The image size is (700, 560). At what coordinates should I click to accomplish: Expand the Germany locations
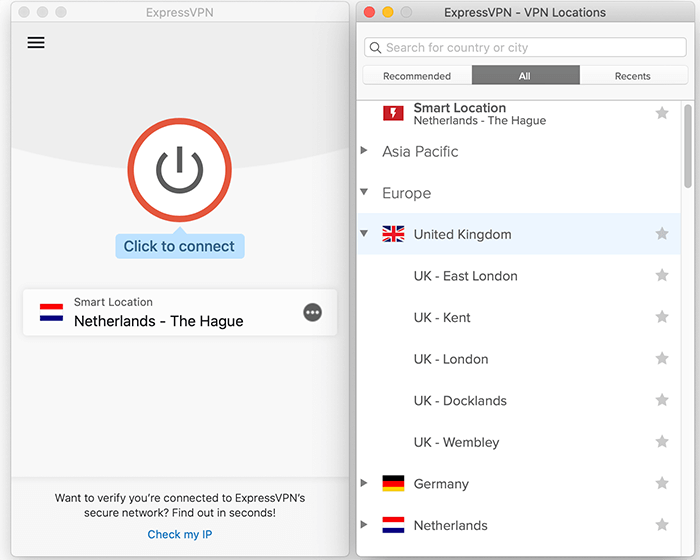(364, 483)
